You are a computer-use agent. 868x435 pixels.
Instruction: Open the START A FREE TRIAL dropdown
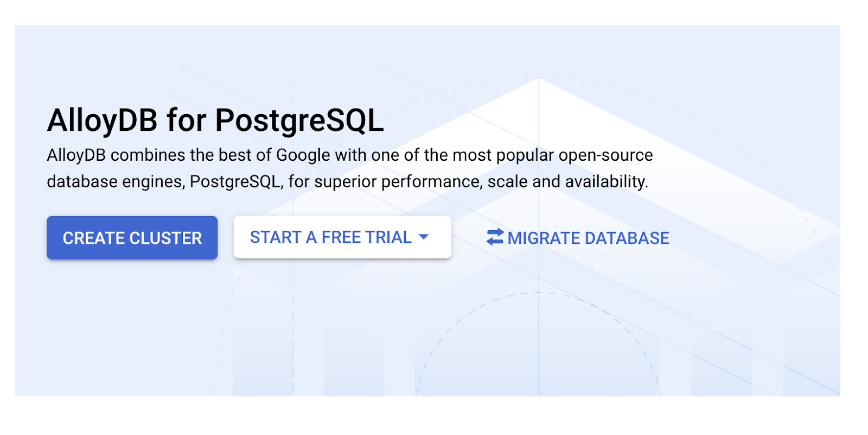tap(331, 237)
